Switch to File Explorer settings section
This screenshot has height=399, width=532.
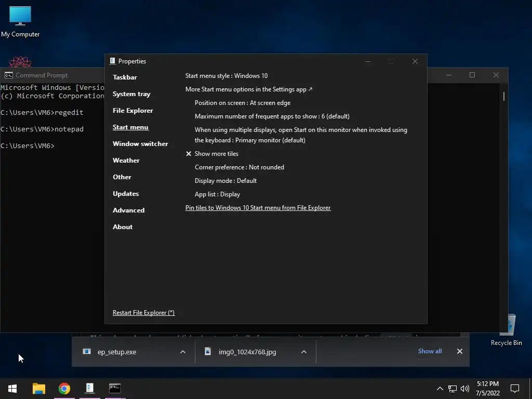click(132, 111)
